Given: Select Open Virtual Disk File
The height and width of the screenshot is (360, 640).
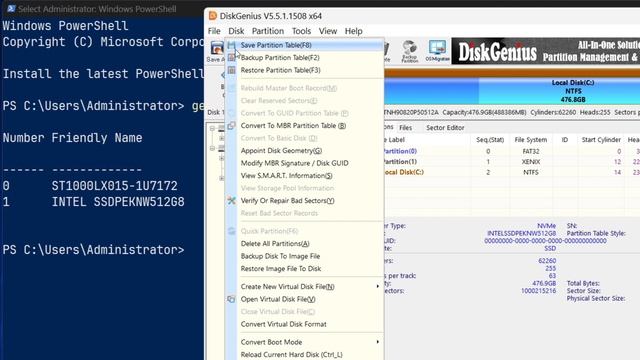Looking at the screenshot, I should pos(304,299).
